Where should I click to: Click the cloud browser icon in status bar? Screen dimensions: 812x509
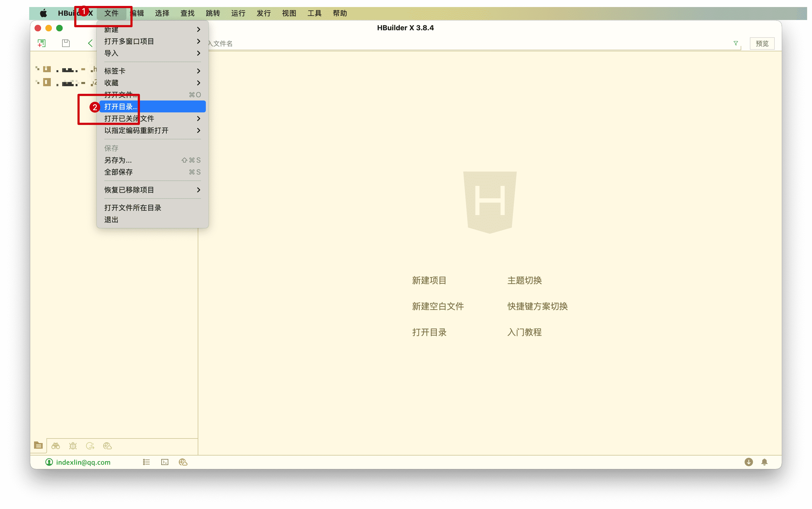click(183, 462)
